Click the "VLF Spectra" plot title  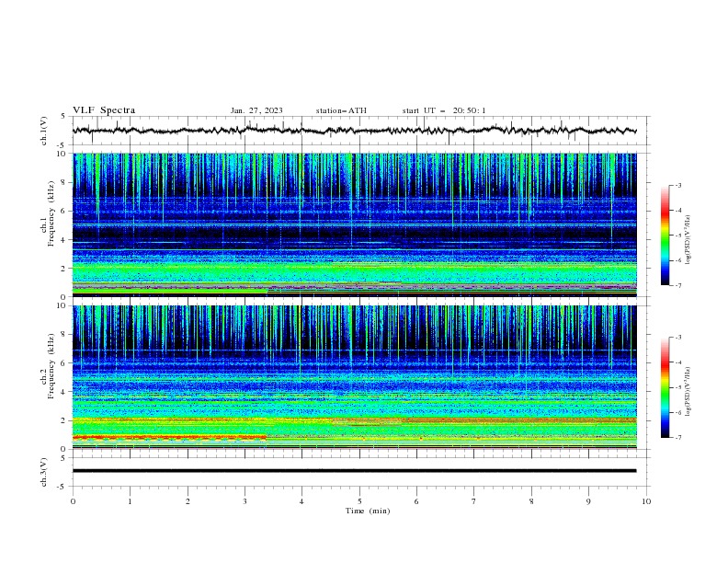(x=104, y=110)
